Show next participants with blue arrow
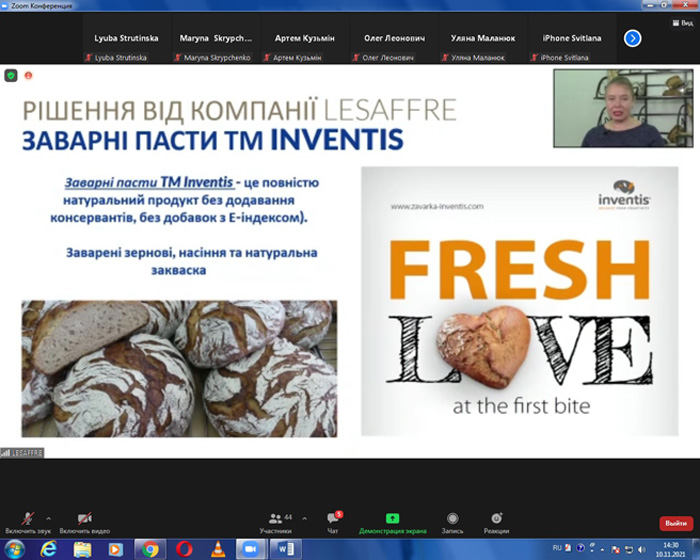Image resolution: width=700 pixels, height=560 pixels. (632, 38)
